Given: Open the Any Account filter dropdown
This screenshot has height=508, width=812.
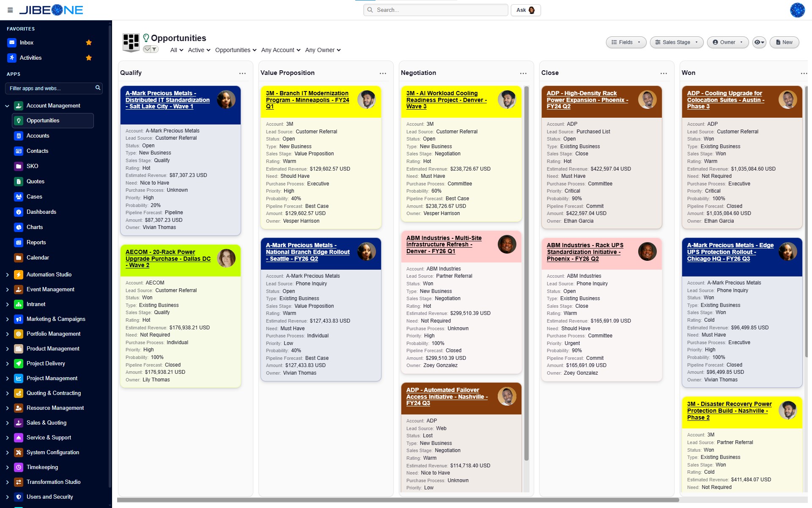Looking at the screenshot, I should [281, 50].
